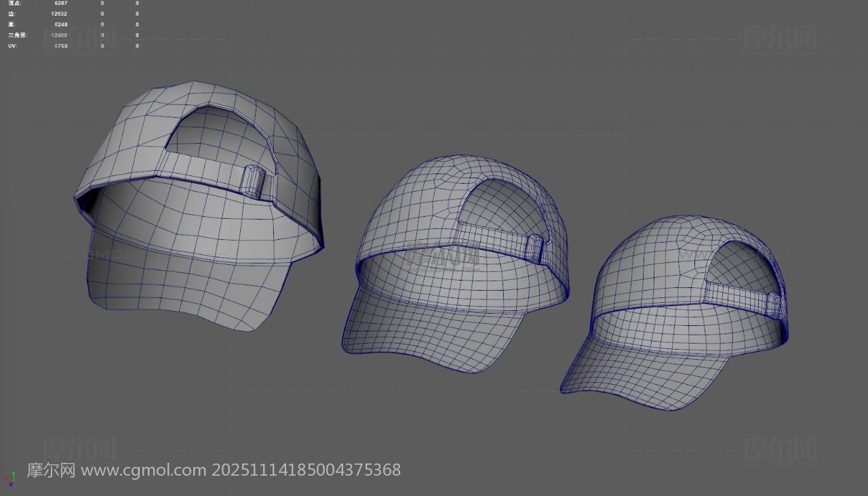Click the 顶点 label in the HUD

[15, 3]
